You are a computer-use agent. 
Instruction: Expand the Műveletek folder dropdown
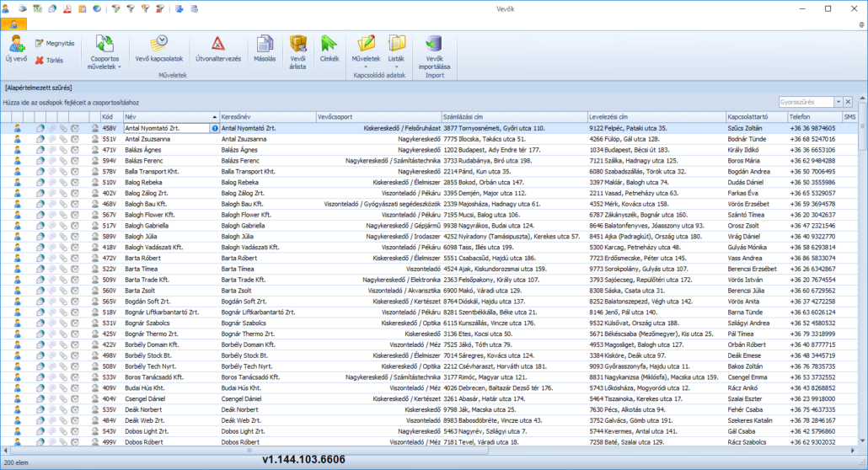point(366,52)
